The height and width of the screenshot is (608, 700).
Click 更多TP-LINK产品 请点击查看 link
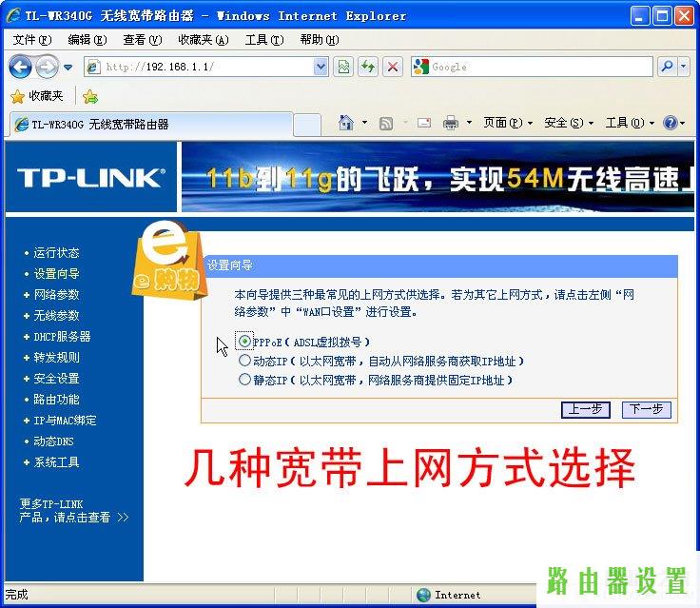point(73,511)
